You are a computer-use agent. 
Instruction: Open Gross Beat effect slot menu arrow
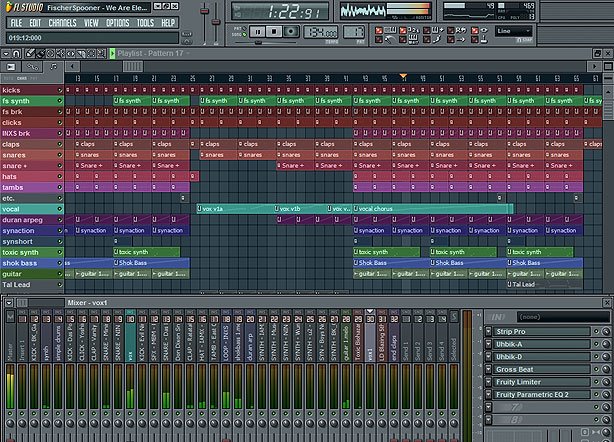click(x=488, y=369)
